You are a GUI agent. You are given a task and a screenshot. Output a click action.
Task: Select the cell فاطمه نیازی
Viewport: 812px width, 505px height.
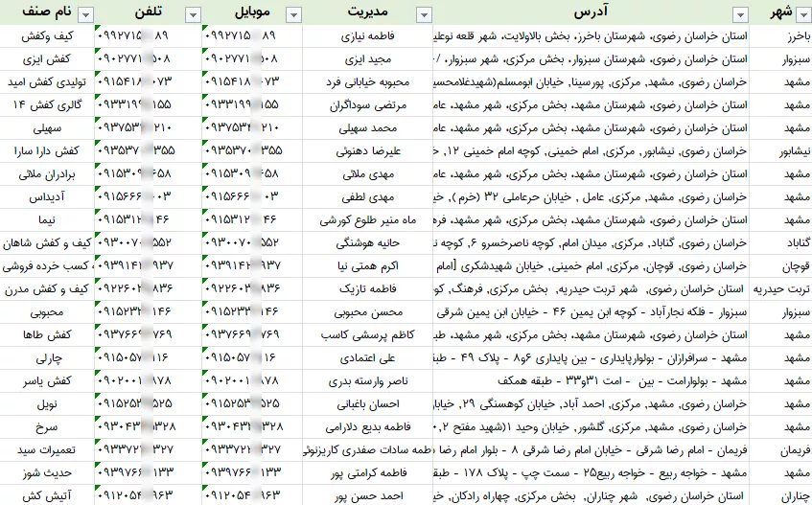(368, 36)
